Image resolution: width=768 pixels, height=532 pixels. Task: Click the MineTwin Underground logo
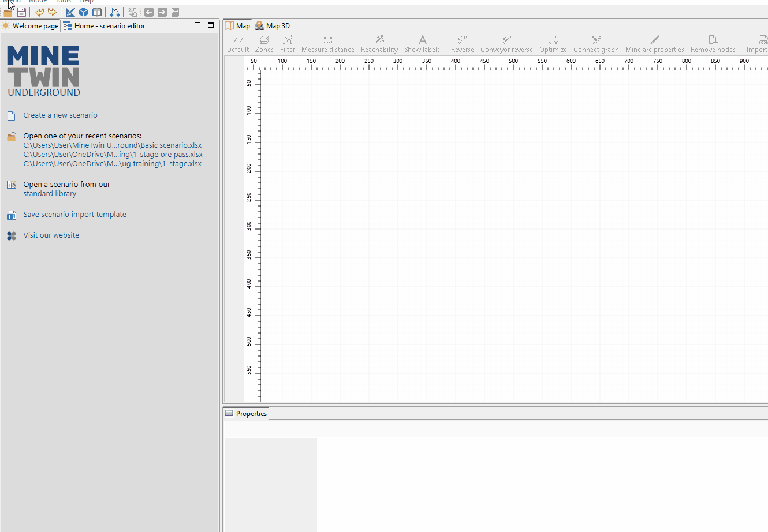coord(44,71)
